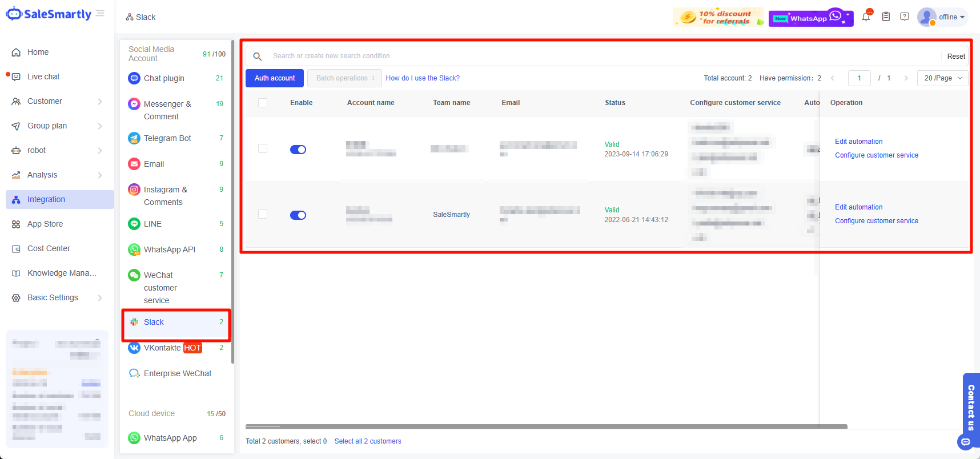
Task: Tick checkbox for the SaleSmartly team row
Action: point(263,214)
